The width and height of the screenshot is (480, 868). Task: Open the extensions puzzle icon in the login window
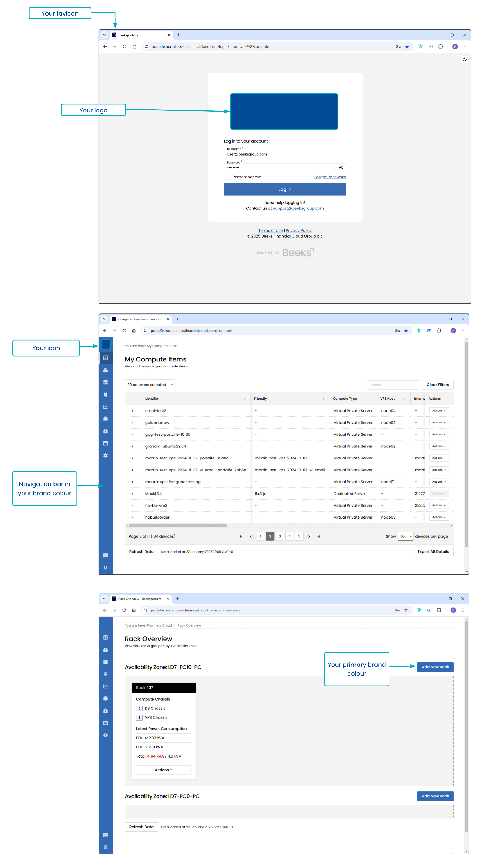tap(441, 47)
